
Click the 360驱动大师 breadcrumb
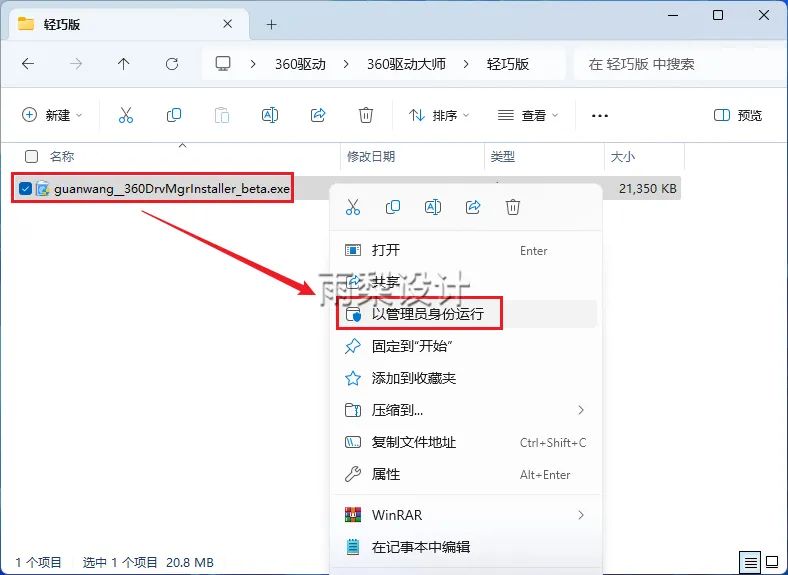(406, 64)
